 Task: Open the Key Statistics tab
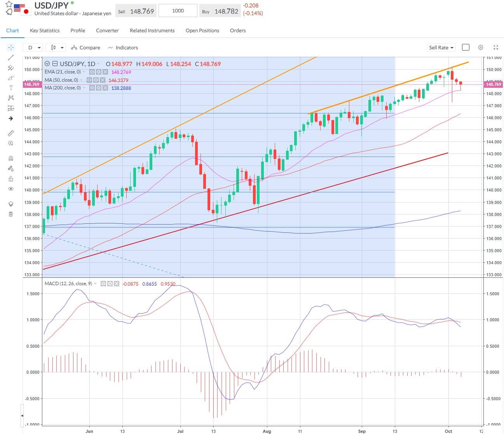(x=45, y=30)
